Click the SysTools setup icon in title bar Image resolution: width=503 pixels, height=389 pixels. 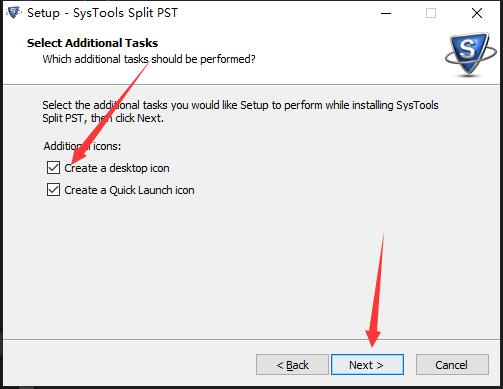(x=13, y=13)
